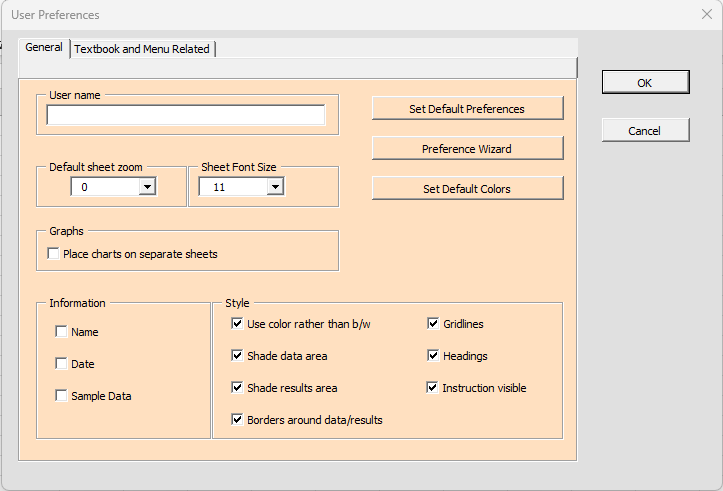This screenshot has height=491, width=723.
Task: Click Set Default Preferences button
Action: click(467, 109)
